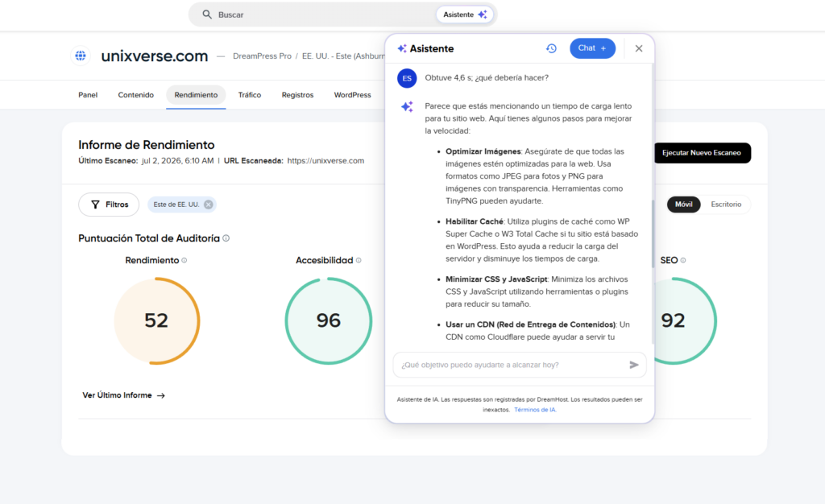Click info icon next to Puntuación Total de Auditoría
This screenshot has height=504, width=825.
(226, 238)
